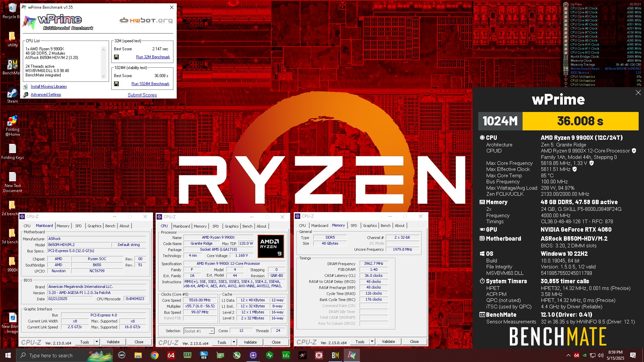The image size is (644, 362).
Task: Click the save icon beside Run 32M Benchmark
Action: tap(116, 57)
